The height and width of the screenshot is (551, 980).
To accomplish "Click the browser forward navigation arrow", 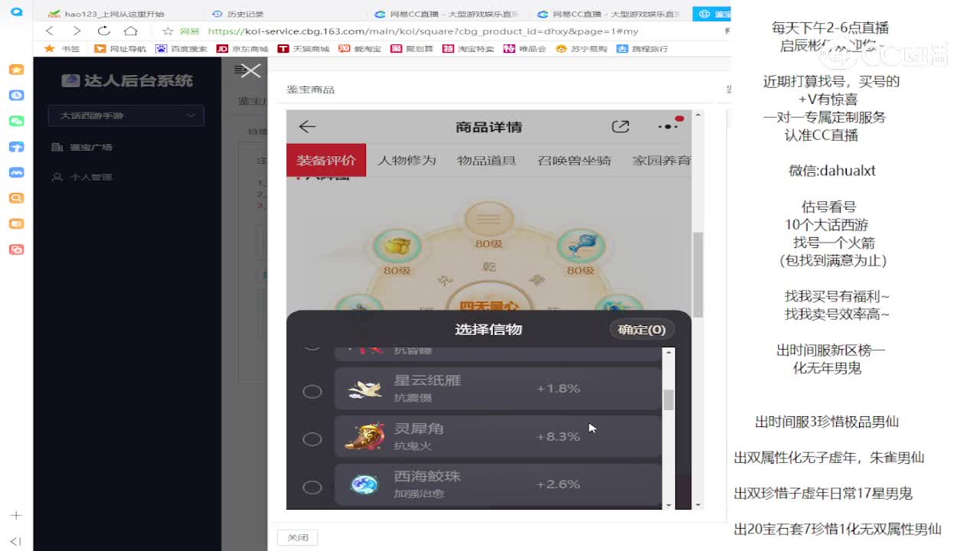I will point(77,31).
